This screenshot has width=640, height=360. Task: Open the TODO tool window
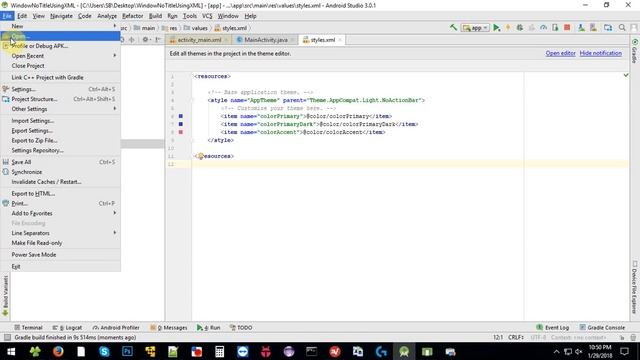pyautogui.click(x=241, y=327)
